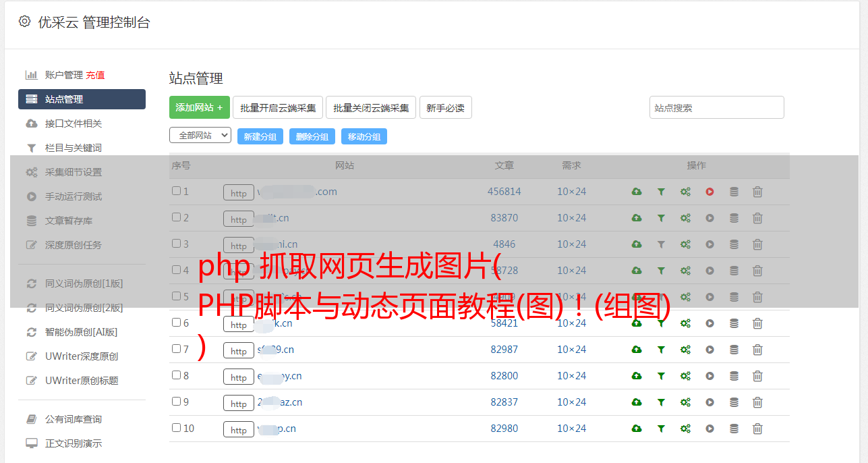Click the 添加网站 + button

[200, 107]
